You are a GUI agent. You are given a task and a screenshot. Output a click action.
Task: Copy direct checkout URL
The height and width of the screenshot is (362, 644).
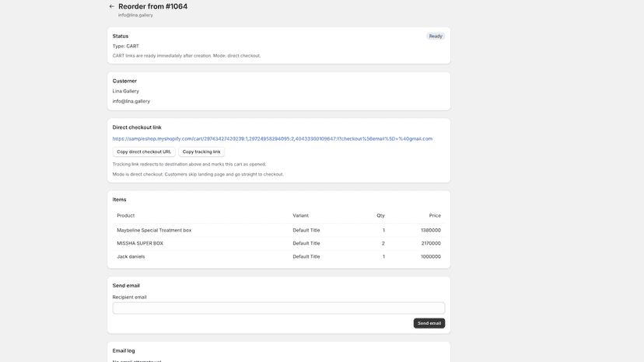144,151
